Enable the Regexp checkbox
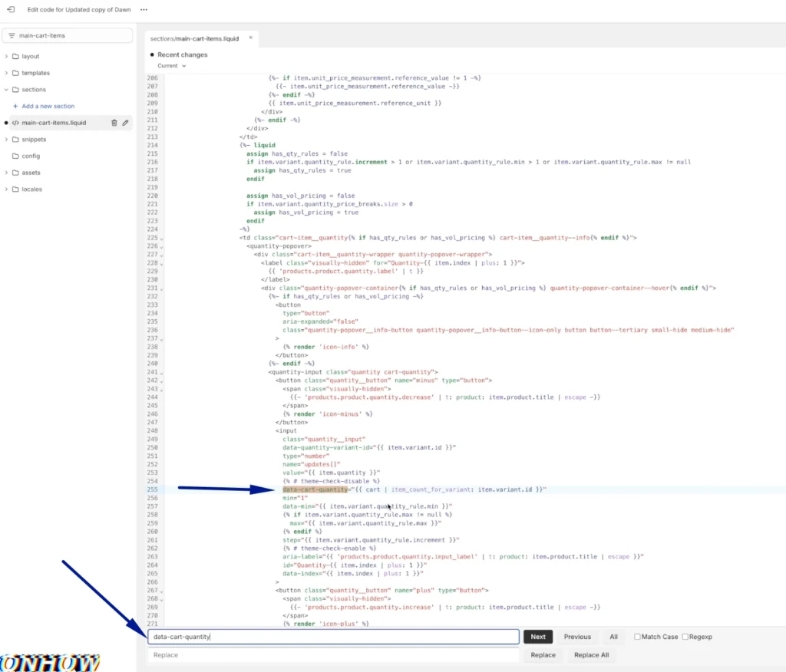Viewport: 786px width, 672px height. [x=685, y=637]
